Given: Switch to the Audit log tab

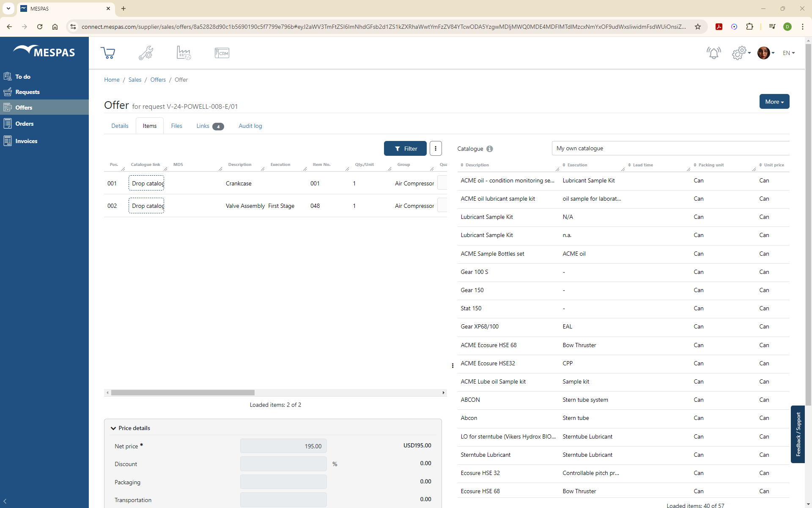Looking at the screenshot, I should point(250,126).
